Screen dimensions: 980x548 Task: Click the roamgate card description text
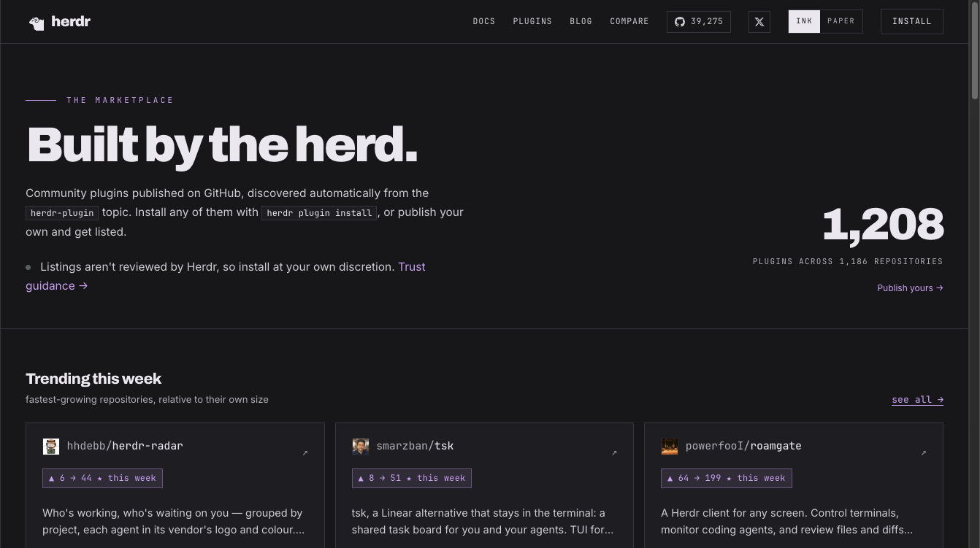[787, 522]
